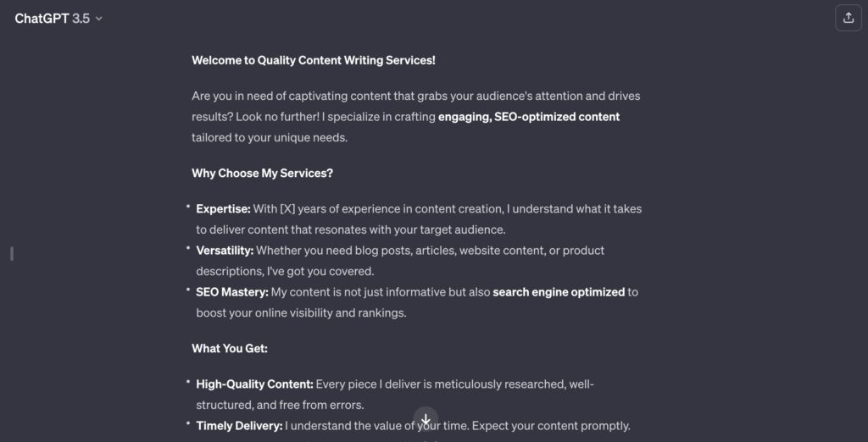
Task: Click the bold "engaging, SEO-optimized content" text
Action: 529,116
